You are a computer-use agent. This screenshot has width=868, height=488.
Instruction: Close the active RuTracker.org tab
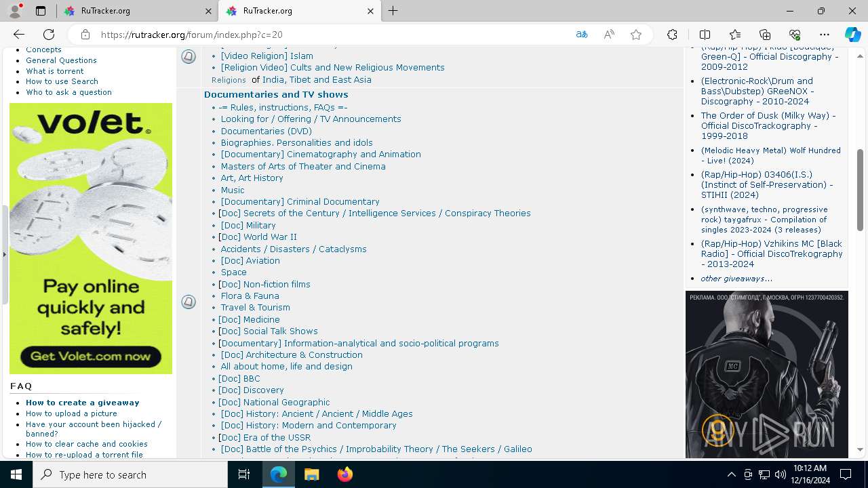coord(370,11)
